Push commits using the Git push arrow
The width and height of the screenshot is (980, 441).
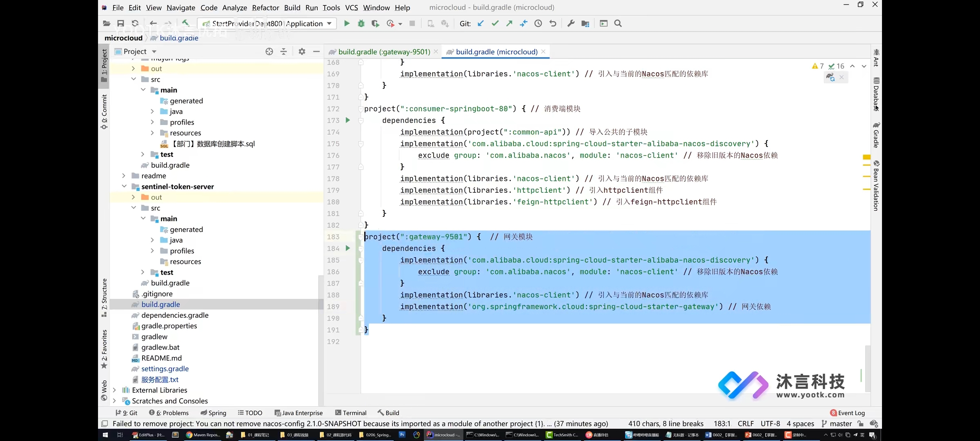coord(509,24)
